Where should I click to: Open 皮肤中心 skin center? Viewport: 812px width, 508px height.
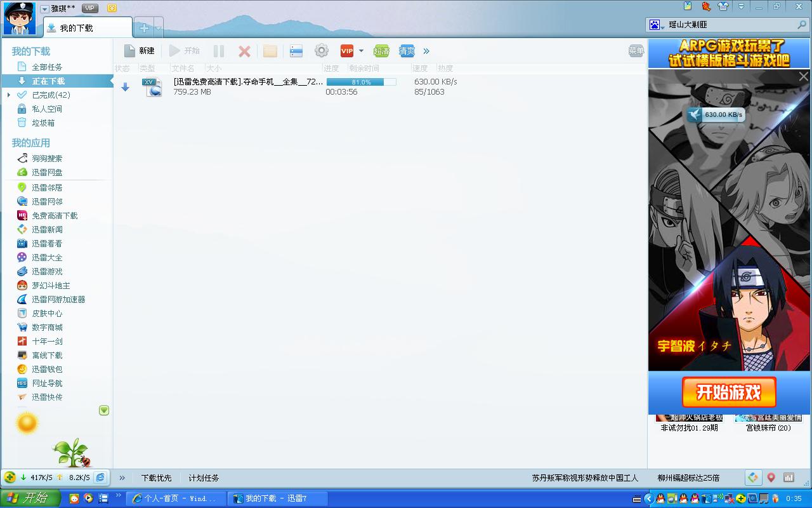point(47,313)
